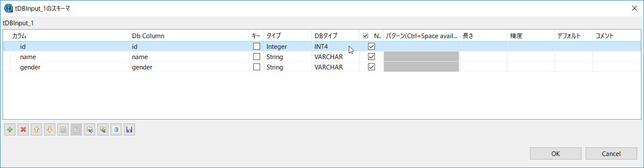
Task: Open type dropdown for gender row String
Action: pos(288,67)
